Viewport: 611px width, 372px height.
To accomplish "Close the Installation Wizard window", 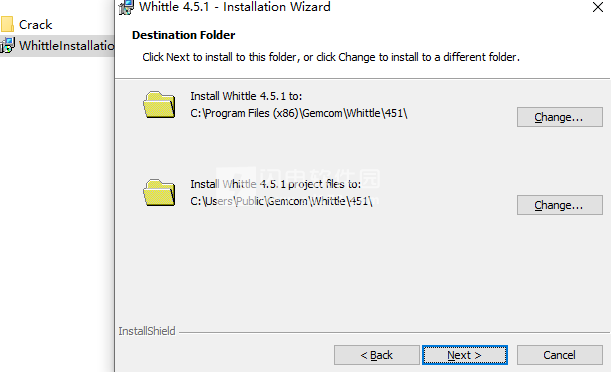I will pos(597,7).
